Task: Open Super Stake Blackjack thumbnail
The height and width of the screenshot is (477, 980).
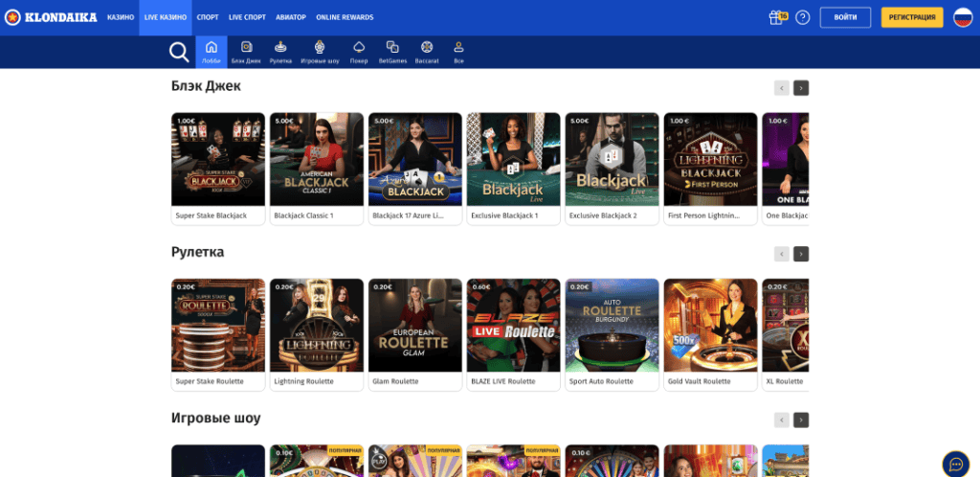Action: point(218,159)
